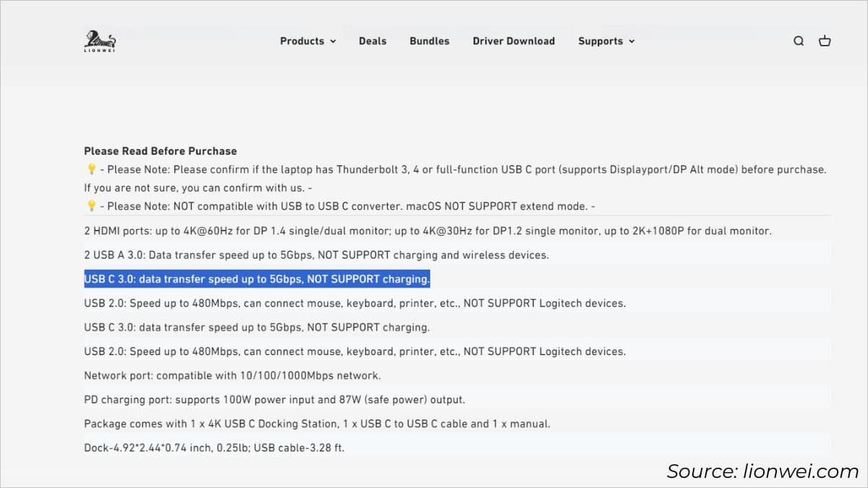Expand the Products dropdown menu
Screen dimensions: 868x488
click(307, 41)
